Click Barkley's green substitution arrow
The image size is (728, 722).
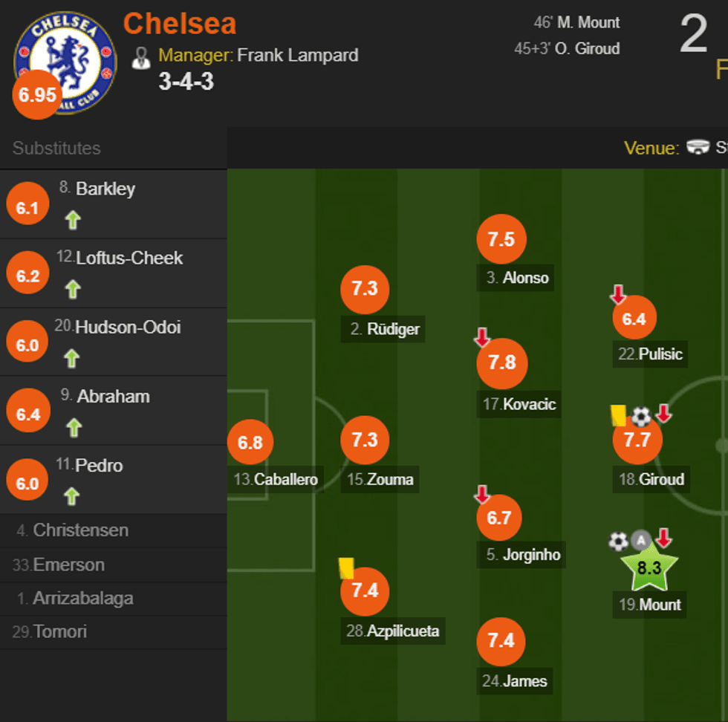(72, 220)
